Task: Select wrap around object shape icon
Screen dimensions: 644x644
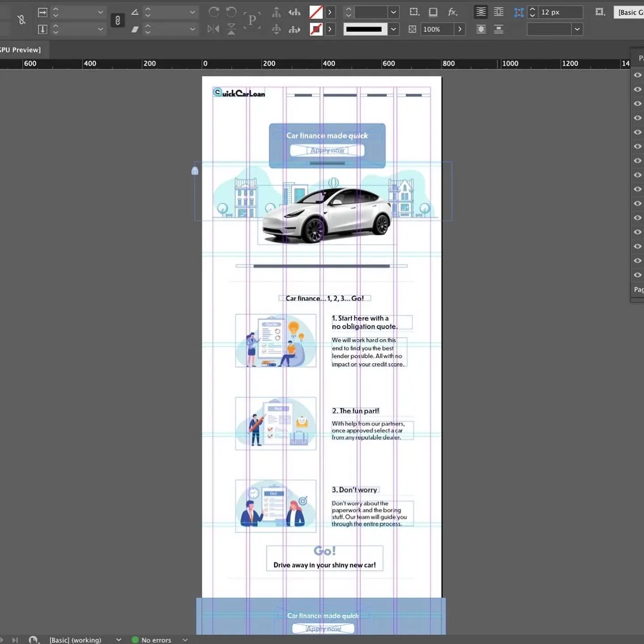Action: (x=481, y=30)
